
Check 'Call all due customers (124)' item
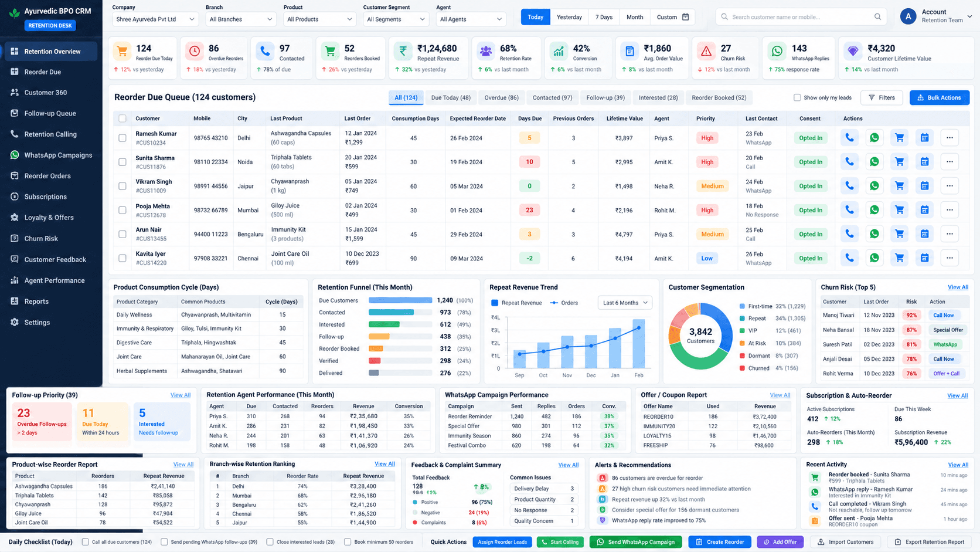click(x=86, y=542)
